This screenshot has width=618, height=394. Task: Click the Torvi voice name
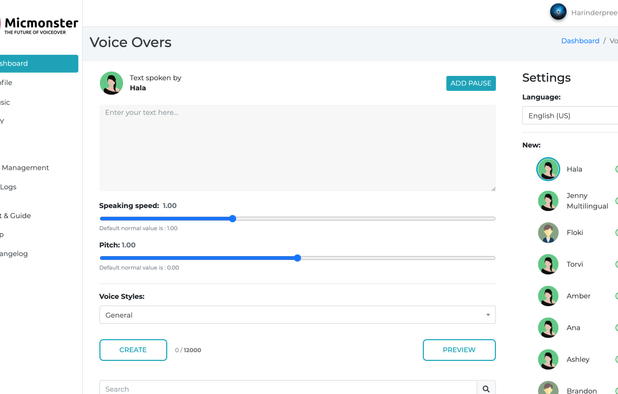(575, 264)
